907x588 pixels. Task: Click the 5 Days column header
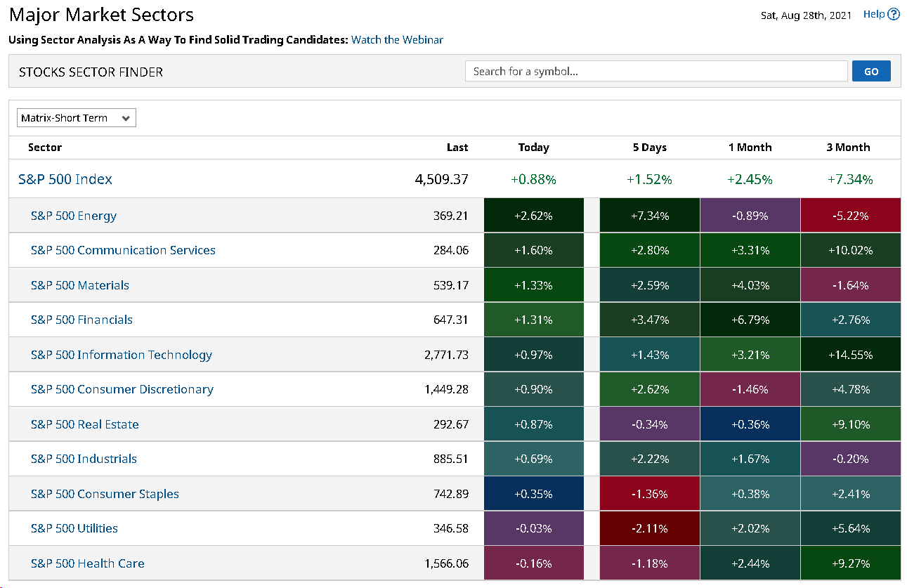coord(649,148)
